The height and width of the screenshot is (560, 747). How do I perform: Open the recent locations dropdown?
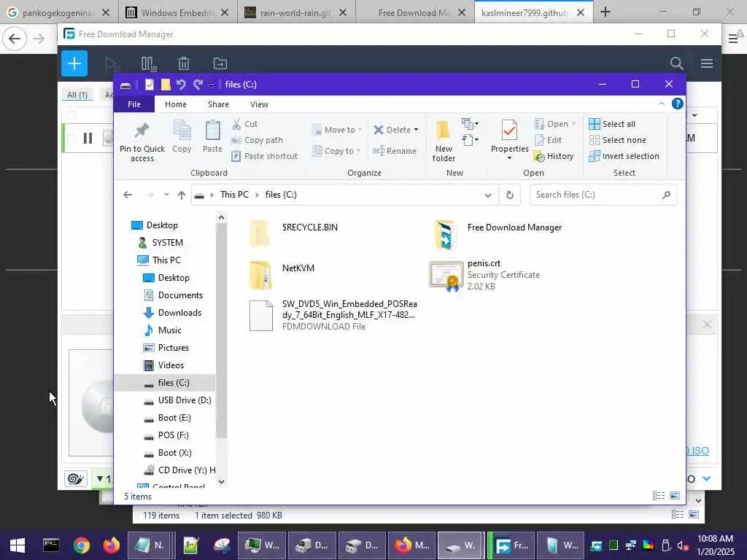pos(166,195)
